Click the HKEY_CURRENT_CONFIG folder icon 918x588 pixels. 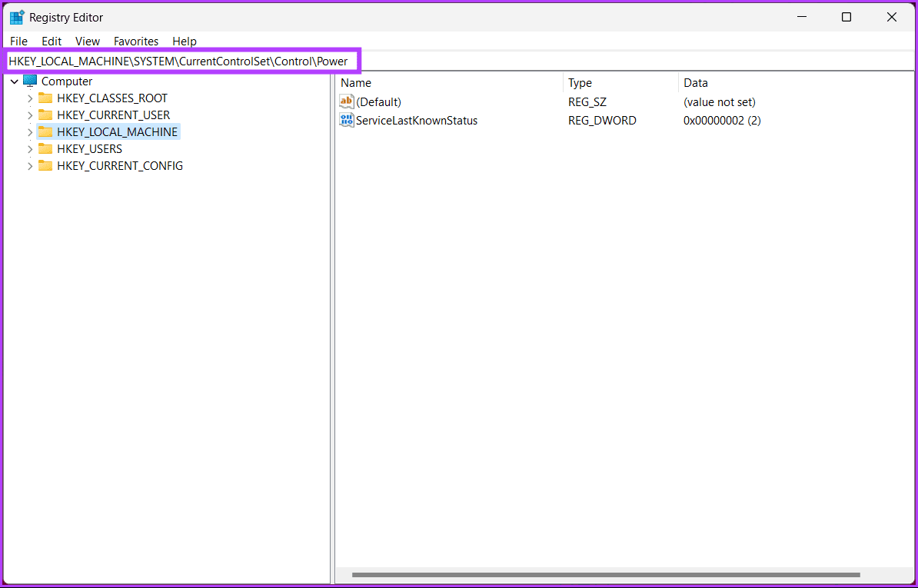point(45,166)
